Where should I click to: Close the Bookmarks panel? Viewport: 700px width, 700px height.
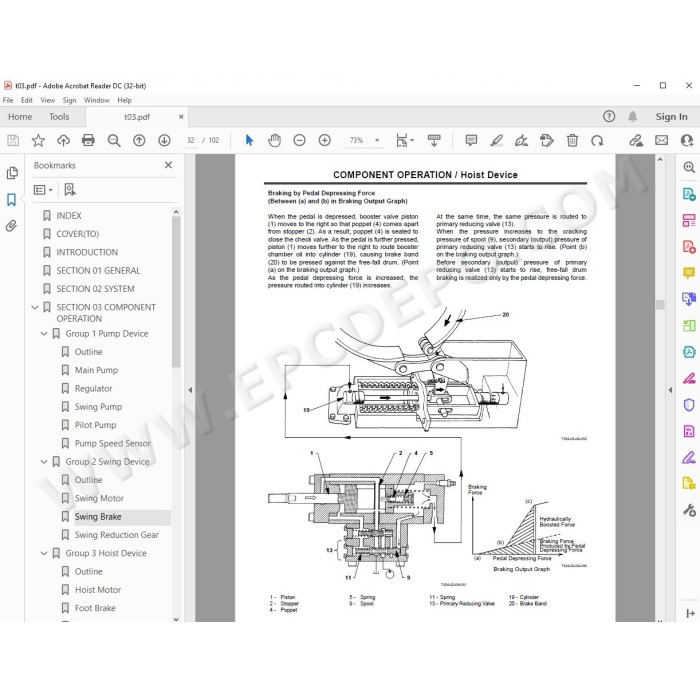(168, 165)
